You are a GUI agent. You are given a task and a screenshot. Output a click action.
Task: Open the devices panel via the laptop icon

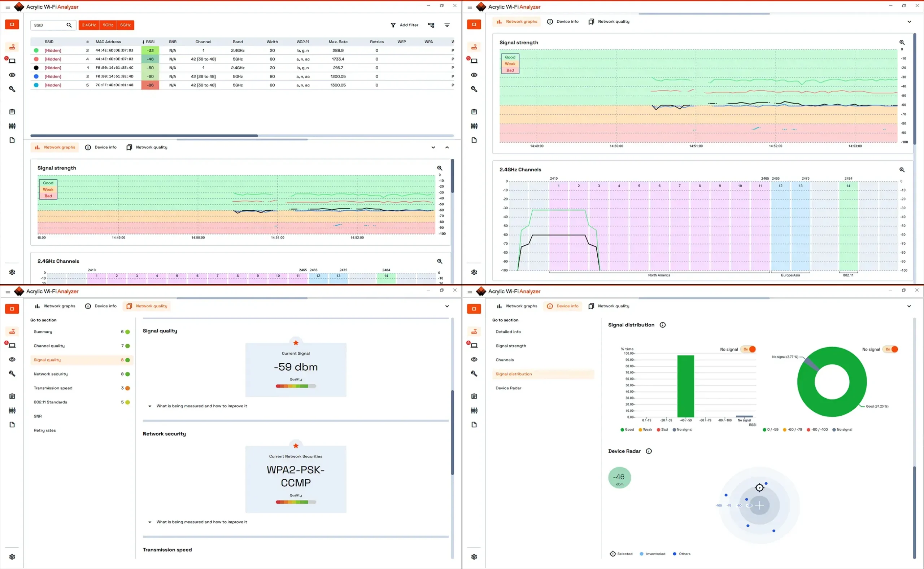tap(12, 61)
